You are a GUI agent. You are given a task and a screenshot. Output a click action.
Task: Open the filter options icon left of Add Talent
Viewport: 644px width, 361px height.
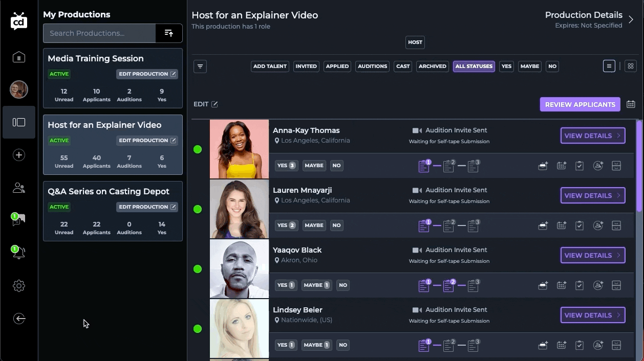point(200,66)
